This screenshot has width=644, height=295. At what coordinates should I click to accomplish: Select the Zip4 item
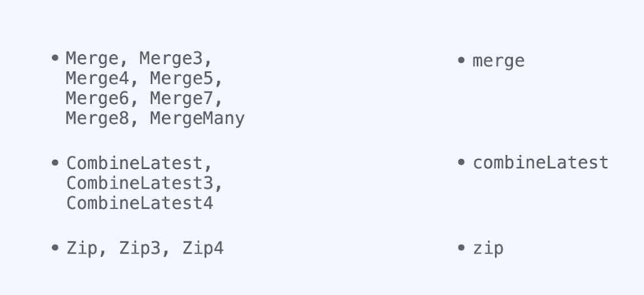(x=203, y=248)
